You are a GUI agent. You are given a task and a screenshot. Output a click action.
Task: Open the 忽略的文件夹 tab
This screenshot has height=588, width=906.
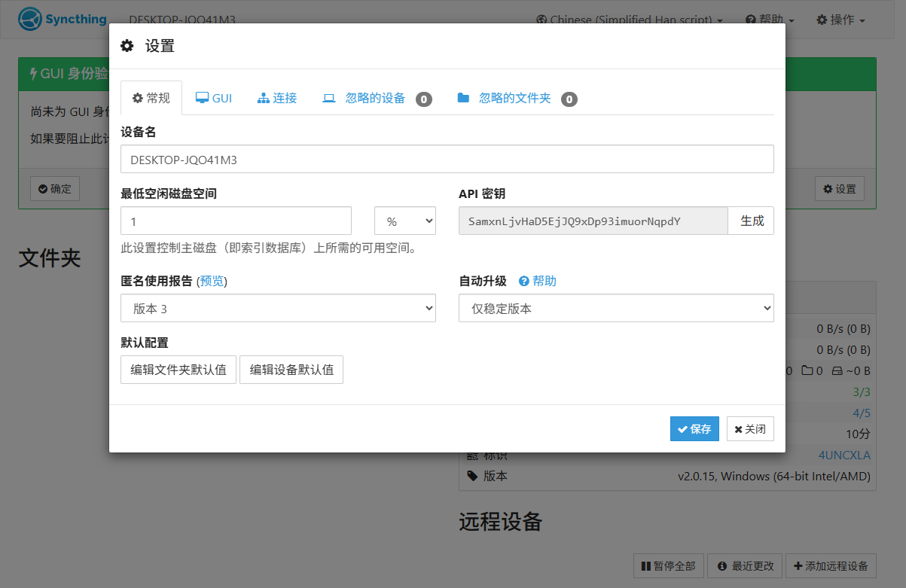(515, 99)
